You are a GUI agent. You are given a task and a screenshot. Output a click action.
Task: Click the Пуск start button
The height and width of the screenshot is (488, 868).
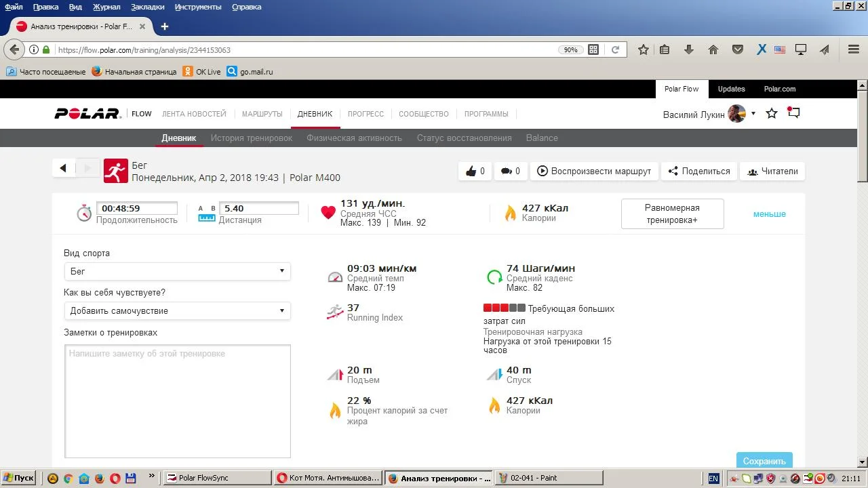[18, 478]
